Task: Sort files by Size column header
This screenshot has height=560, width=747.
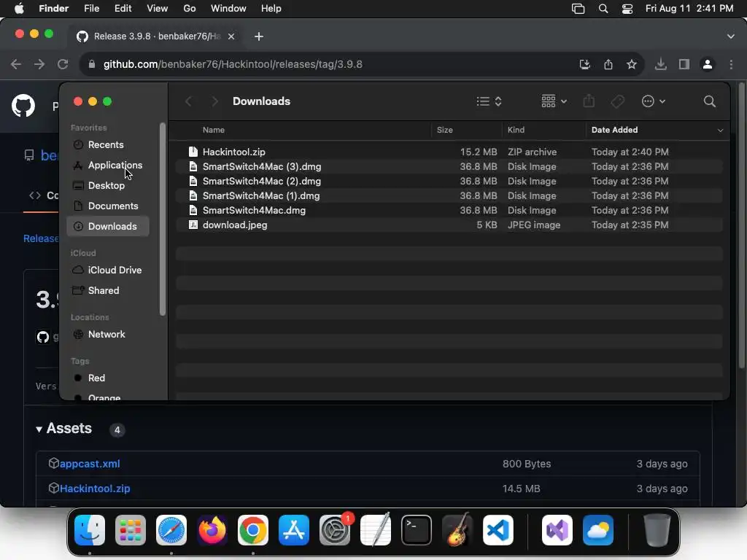Action: click(x=444, y=130)
